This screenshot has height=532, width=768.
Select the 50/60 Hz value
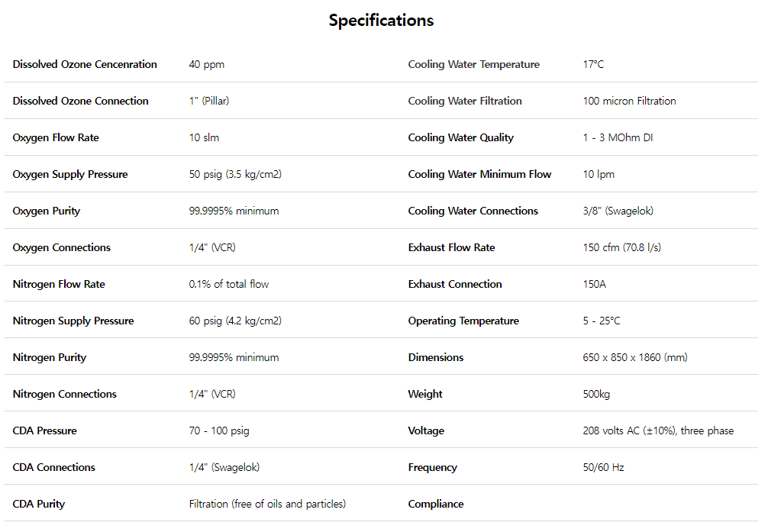[x=603, y=468]
